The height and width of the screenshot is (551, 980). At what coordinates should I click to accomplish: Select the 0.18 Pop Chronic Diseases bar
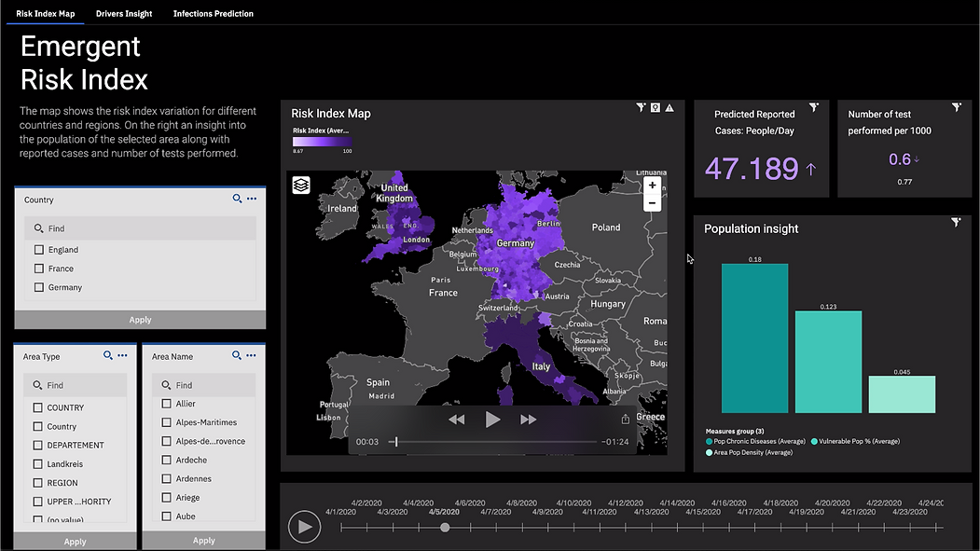[755, 338]
